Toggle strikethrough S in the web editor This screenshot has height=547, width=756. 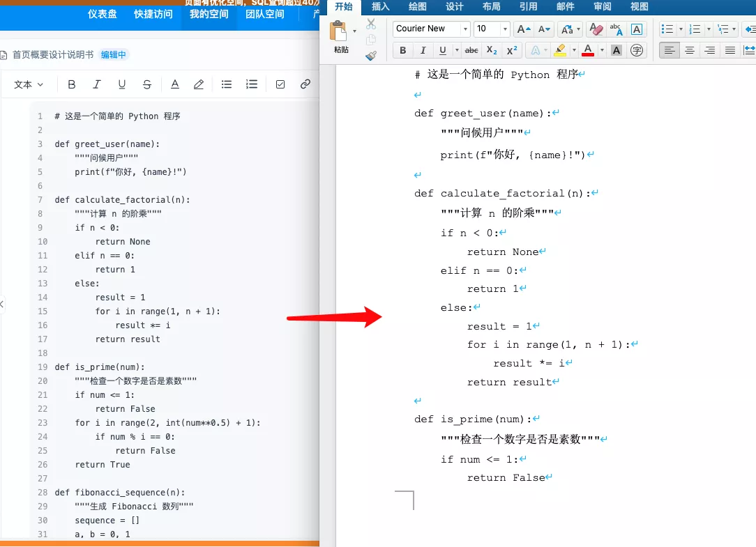tap(147, 84)
